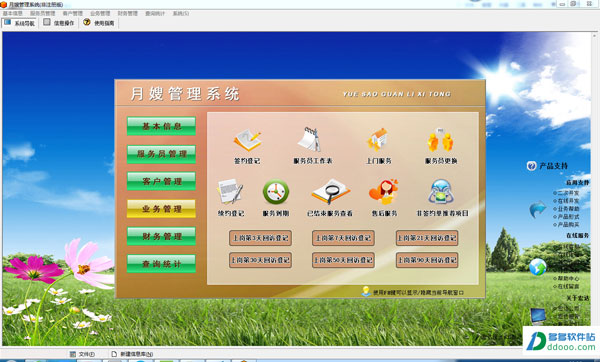The height and width of the screenshot is (362, 600).
Task: Click the 产品支持 question mark icon
Action: pyautogui.click(x=531, y=166)
